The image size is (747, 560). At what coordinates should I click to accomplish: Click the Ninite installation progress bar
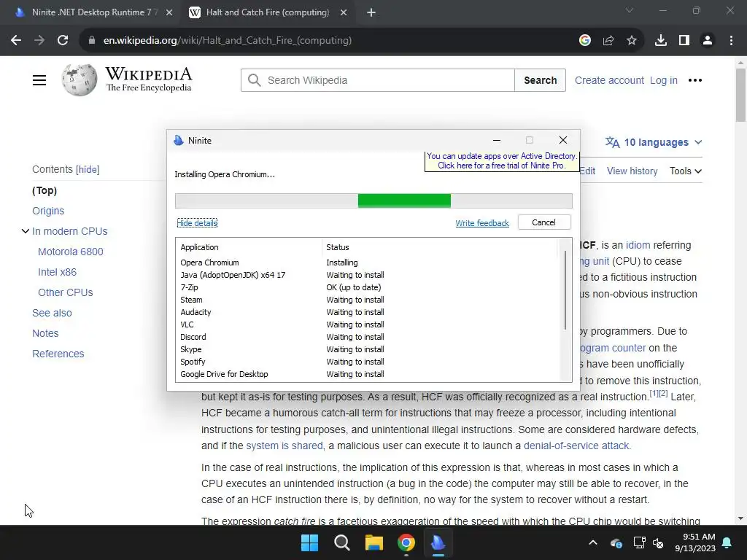(x=373, y=201)
